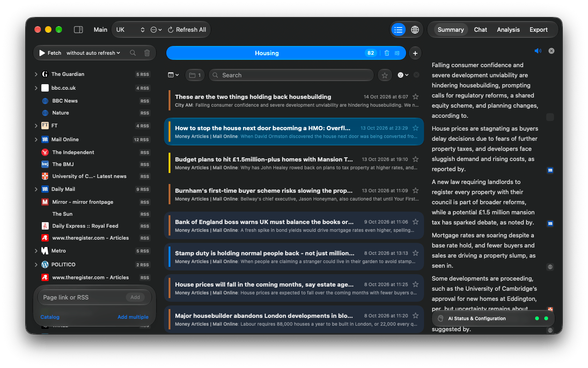
Task: Close the summary panel with x icon
Action: pyautogui.click(x=551, y=51)
